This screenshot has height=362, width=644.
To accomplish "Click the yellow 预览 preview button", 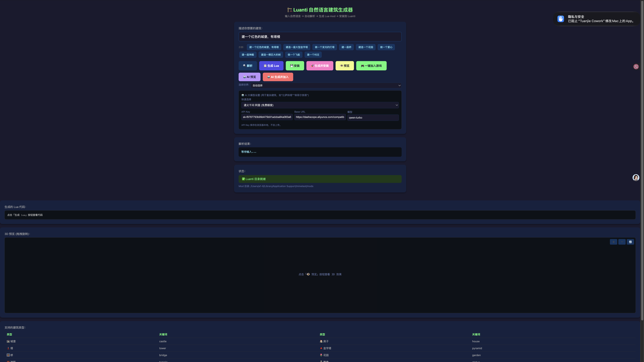I will pyautogui.click(x=345, y=66).
